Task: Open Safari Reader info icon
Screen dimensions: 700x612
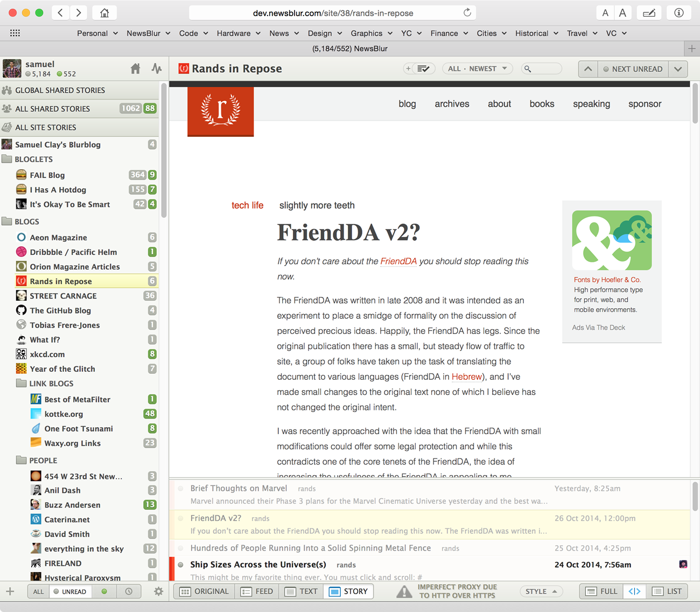Action: tap(678, 13)
